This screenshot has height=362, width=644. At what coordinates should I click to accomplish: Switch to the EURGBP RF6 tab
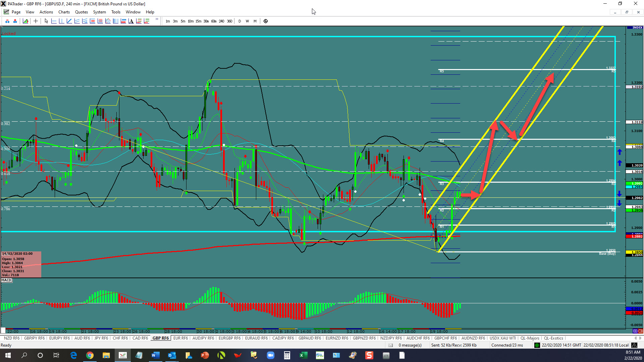[x=229, y=338]
